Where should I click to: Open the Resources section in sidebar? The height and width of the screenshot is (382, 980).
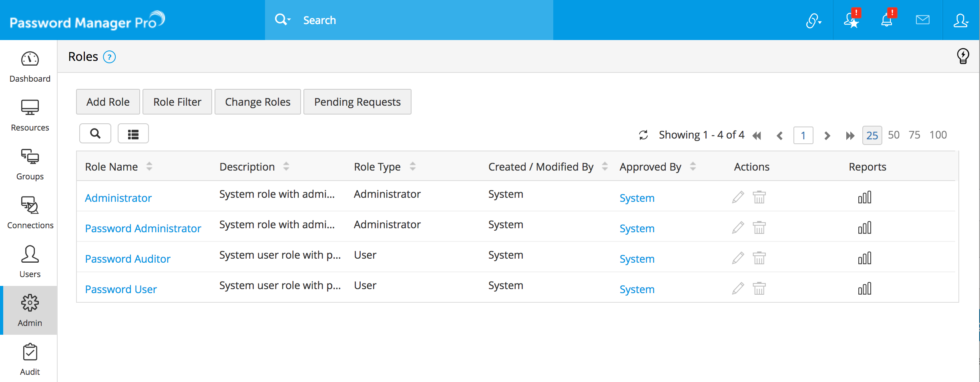pyautogui.click(x=30, y=115)
